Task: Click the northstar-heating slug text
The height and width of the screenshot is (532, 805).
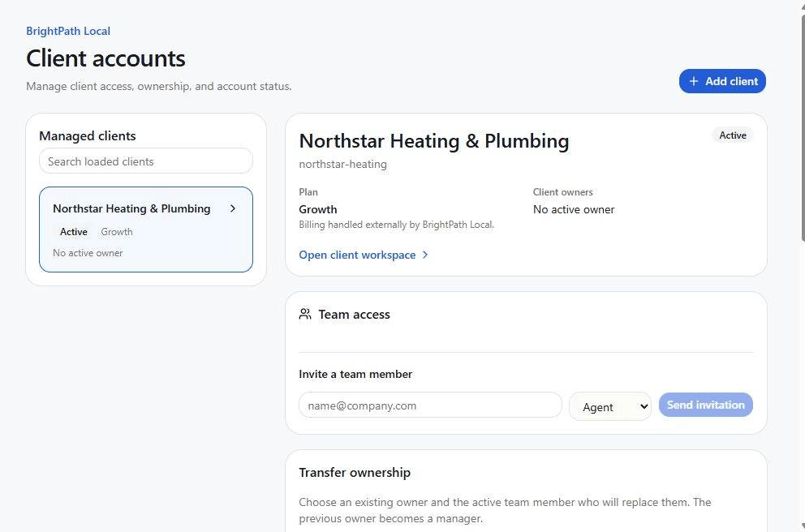Action: point(343,164)
